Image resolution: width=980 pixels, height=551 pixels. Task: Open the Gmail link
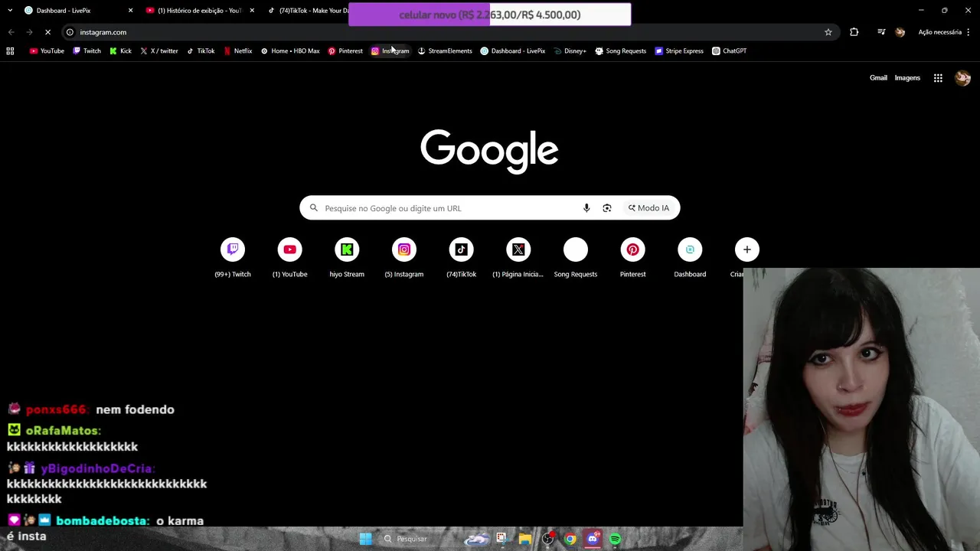tap(878, 78)
